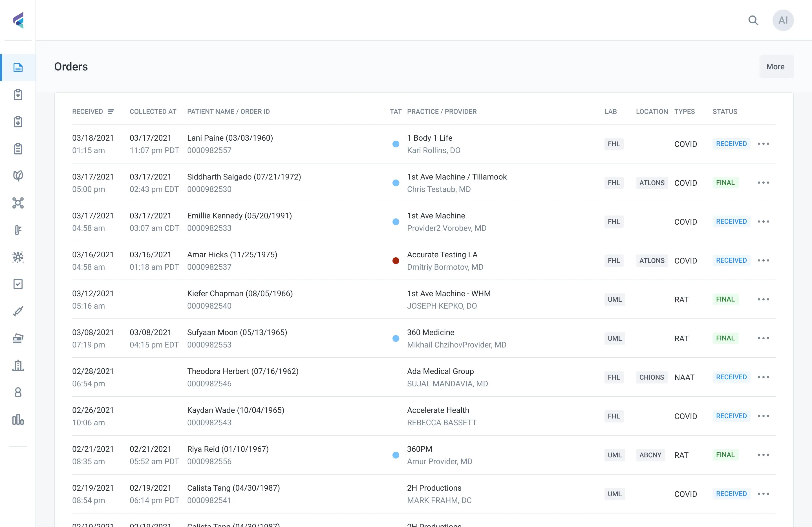Viewport: 812px width, 527px height.
Task: Sort by the RECEIVED column header
Action: [x=93, y=112]
